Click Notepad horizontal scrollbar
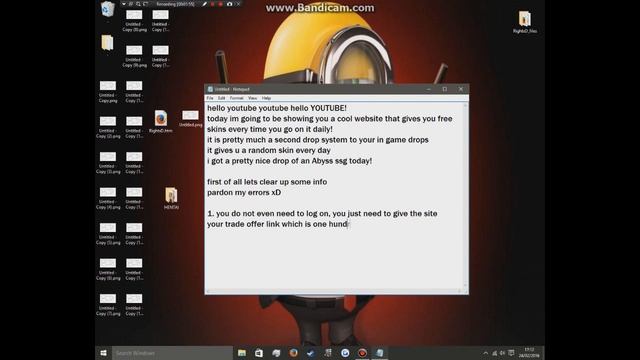 (334, 291)
